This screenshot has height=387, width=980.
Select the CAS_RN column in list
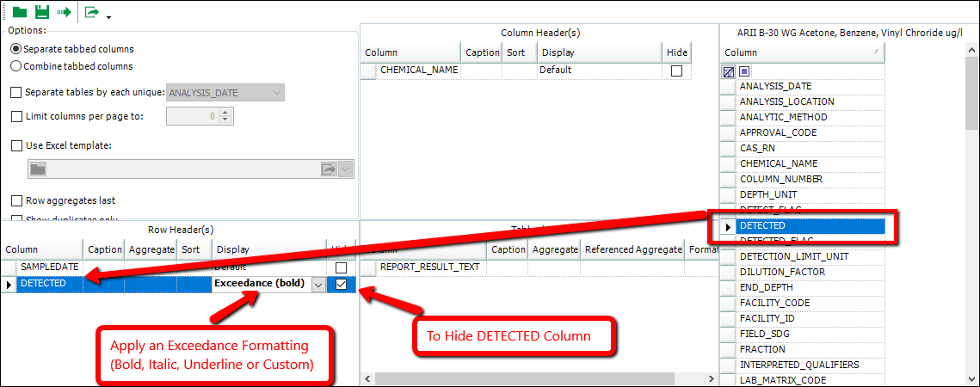point(757,148)
